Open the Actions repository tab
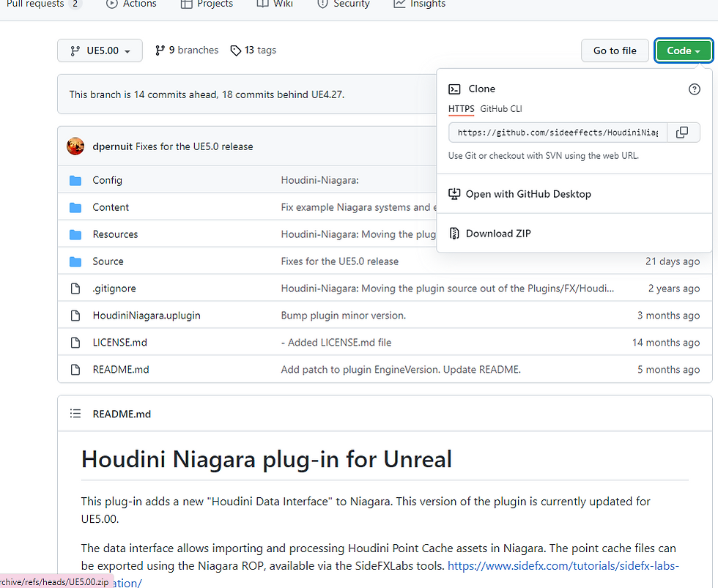 131,4
